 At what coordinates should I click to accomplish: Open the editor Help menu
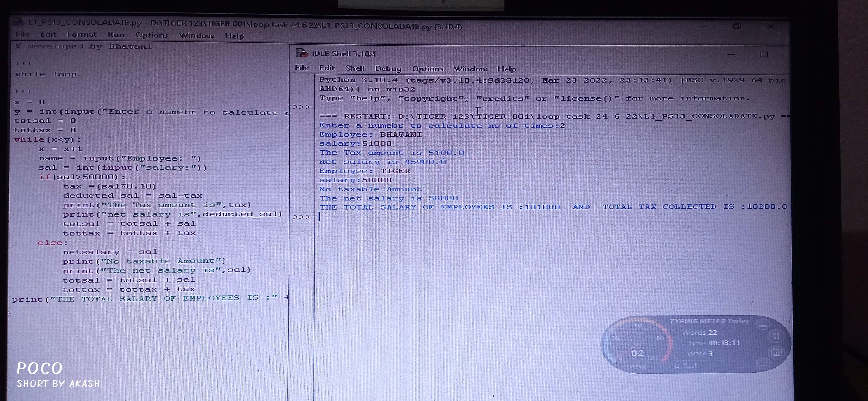coord(234,36)
